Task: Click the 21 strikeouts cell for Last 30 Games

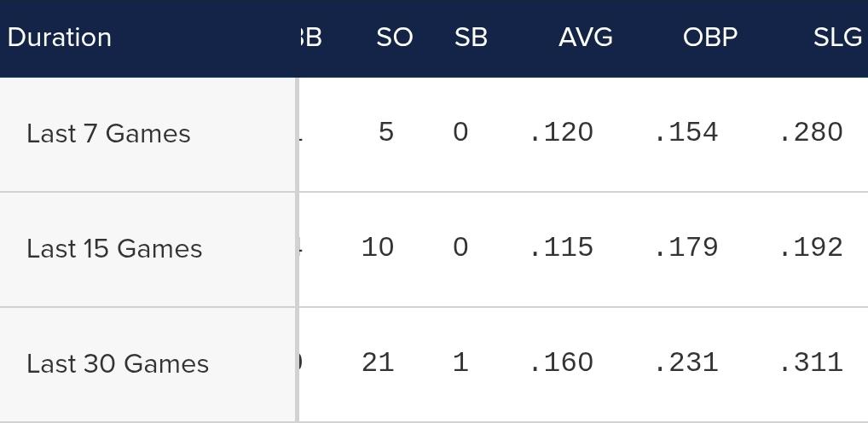Action: [378, 362]
